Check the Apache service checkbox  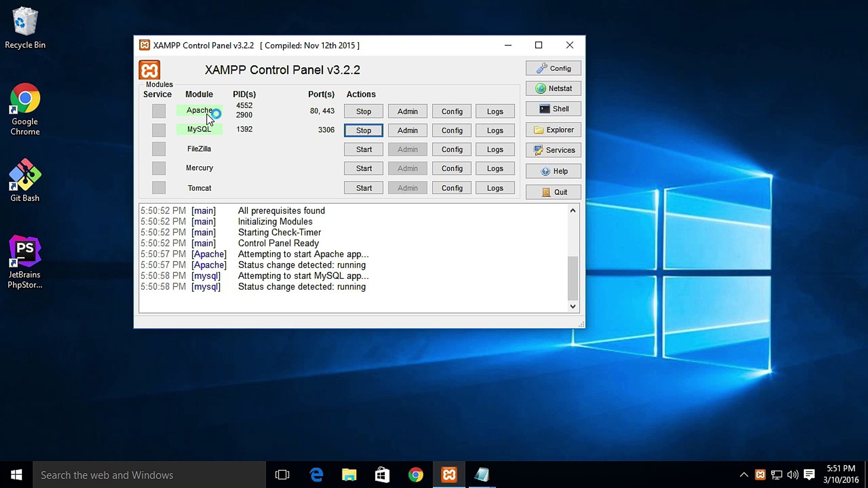coord(158,111)
